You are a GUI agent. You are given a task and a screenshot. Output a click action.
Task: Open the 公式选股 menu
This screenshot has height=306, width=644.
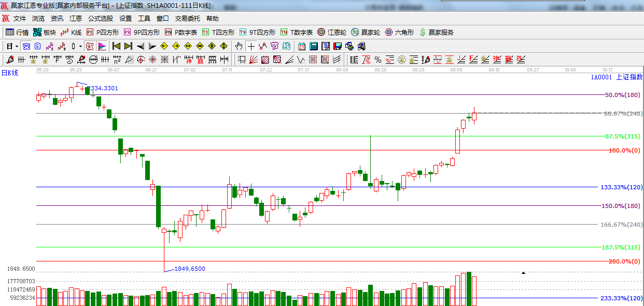100,18
